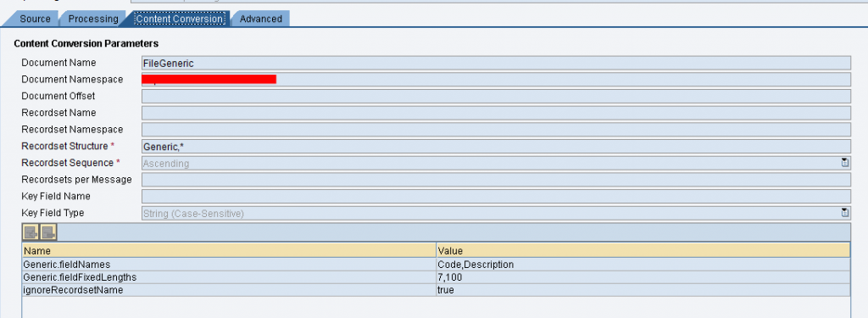Focus the Recordsets per Message field
868x318 pixels.
click(496, 180)
